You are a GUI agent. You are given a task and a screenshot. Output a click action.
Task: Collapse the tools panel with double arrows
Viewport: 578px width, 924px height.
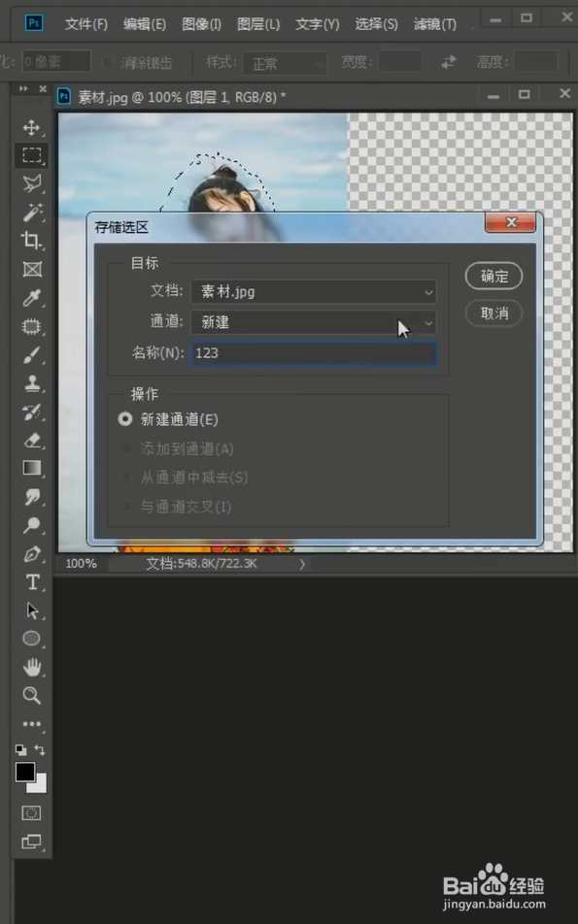tap(23, 88)
